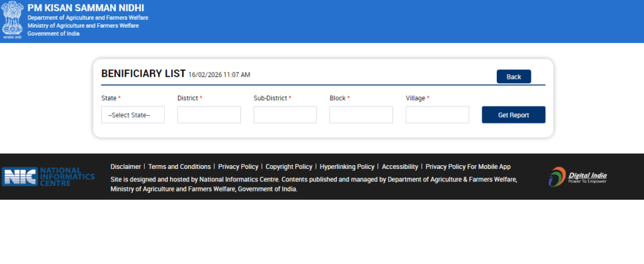Open the Terms and Conditions link
Image resolution: width=644 pixels, height=264 pixels.
[x=179, y=166]
